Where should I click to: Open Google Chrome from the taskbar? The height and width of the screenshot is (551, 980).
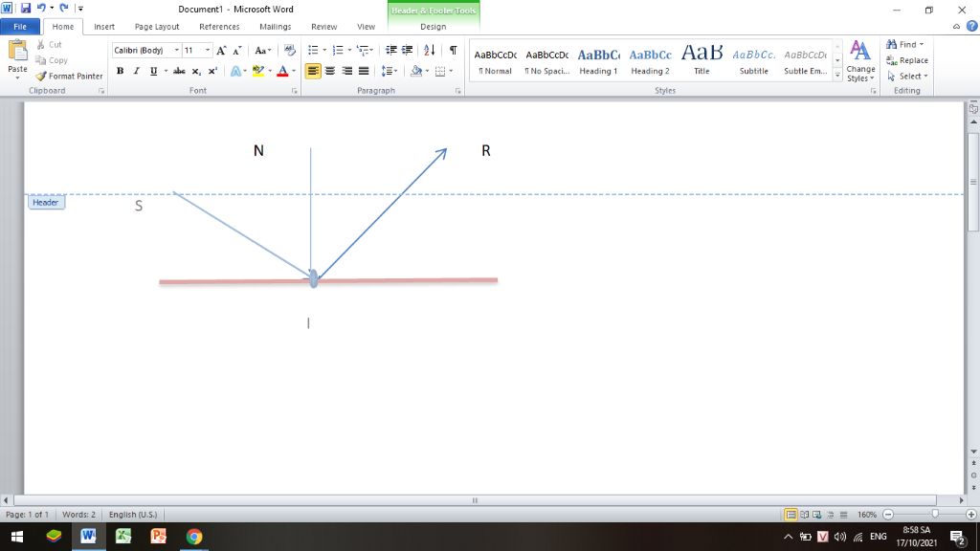click(193, 536)
